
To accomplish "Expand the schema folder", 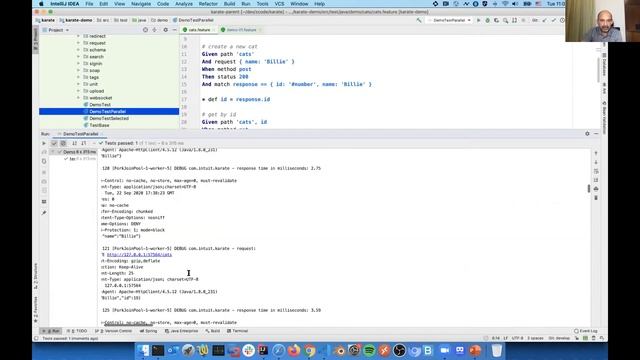I will (x=78, y=50).
